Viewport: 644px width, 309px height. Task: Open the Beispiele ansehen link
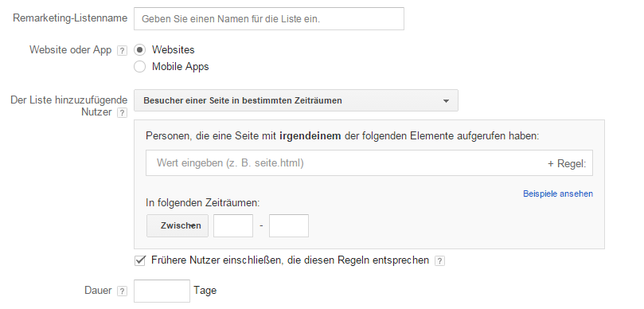[558, 194]
